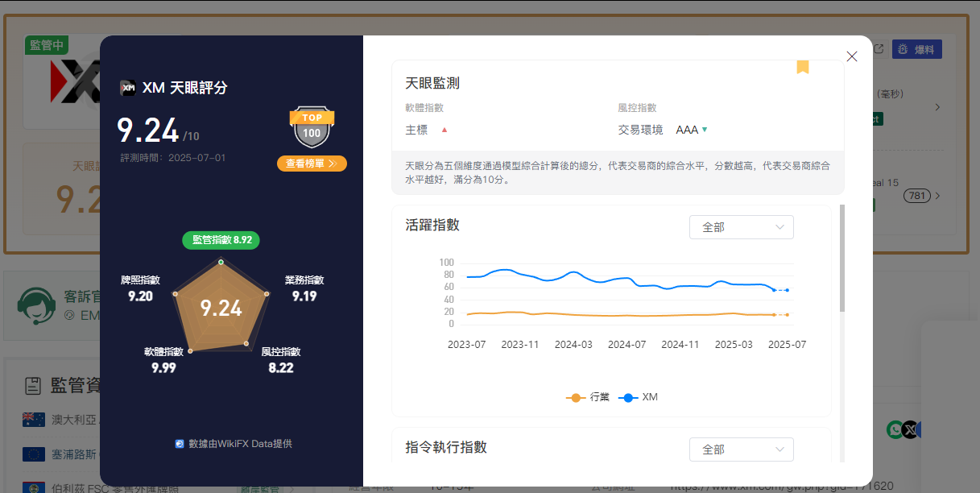This screenshot has height=493, width=980.
Task: Open the 查看榜單 ranking list
Action: coord(312,164)
